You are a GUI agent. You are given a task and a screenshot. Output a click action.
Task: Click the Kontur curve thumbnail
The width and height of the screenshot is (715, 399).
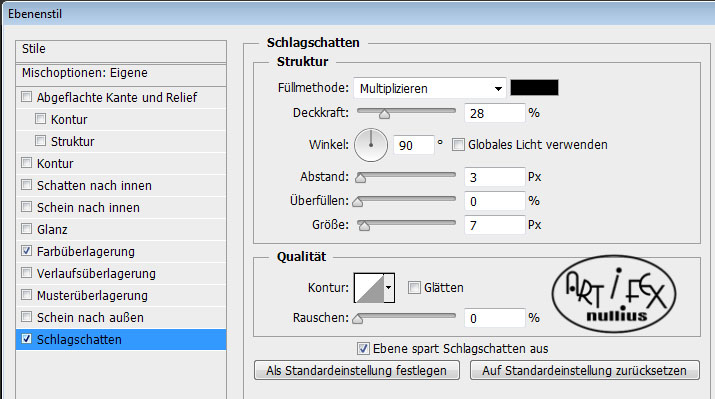[369, 288]
